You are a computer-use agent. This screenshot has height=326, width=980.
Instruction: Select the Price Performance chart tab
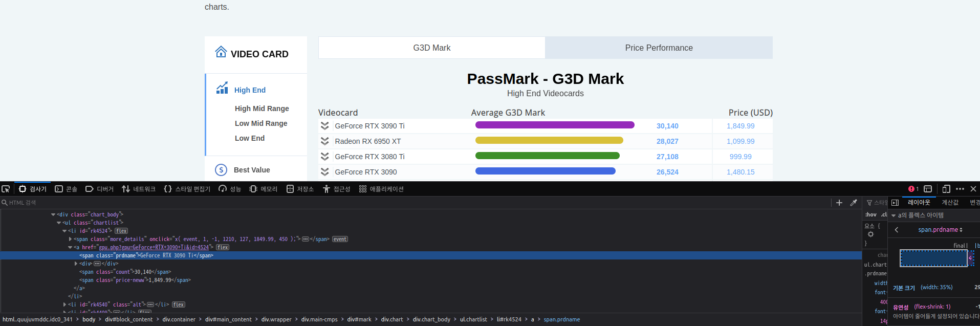pyautogui.click(x=659, y=48)
